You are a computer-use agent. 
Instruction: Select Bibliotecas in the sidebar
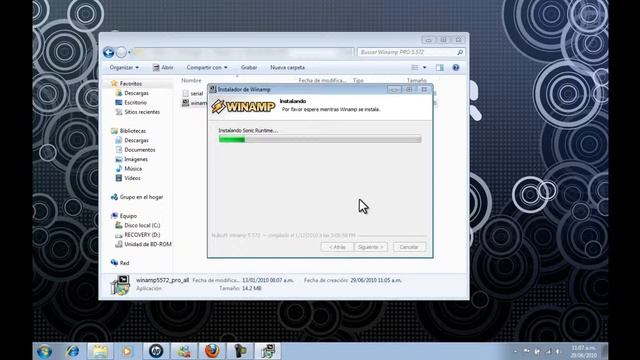[132, 131]
